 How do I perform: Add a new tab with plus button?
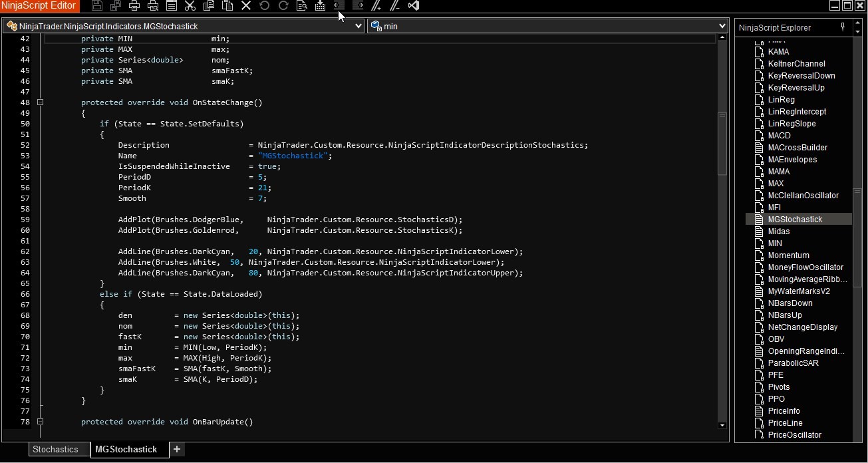[x=177, y=450]
